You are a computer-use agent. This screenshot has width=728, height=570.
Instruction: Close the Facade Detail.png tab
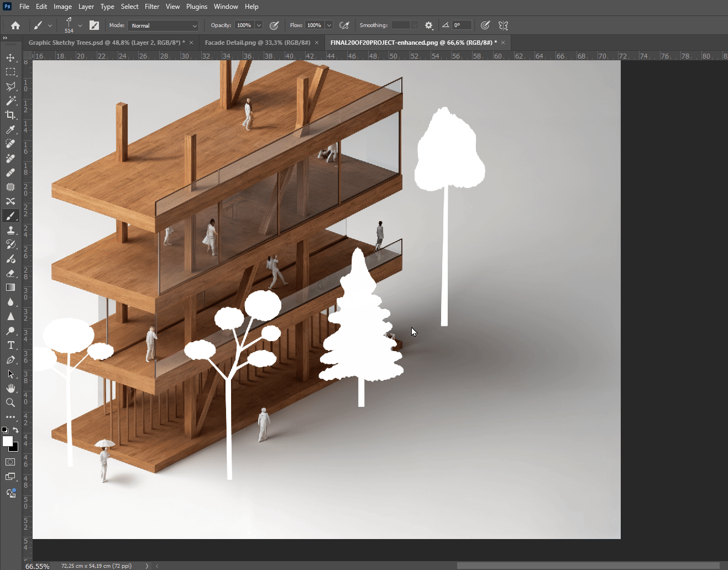point(317,43)
